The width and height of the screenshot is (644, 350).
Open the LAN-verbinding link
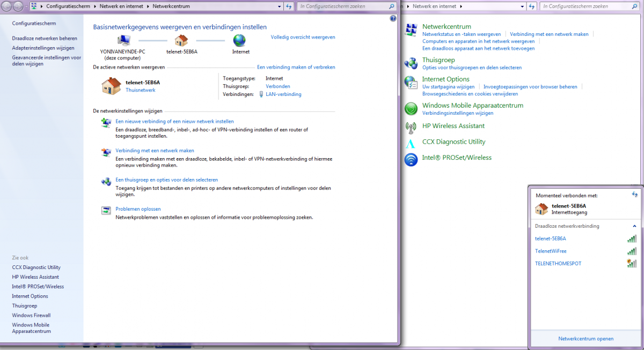(283, 94)
